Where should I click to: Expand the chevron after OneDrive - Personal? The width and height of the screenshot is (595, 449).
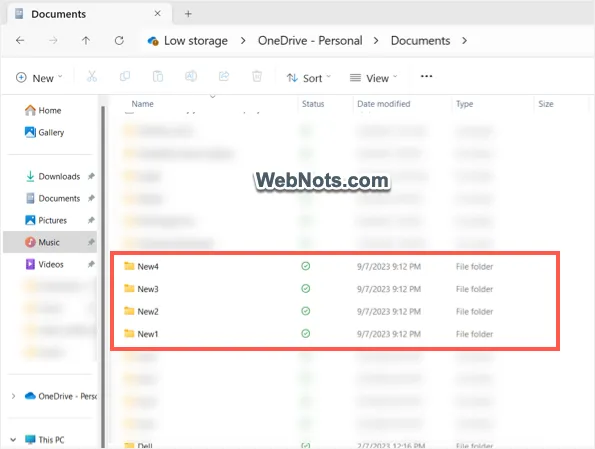click(x=376, y=41)
